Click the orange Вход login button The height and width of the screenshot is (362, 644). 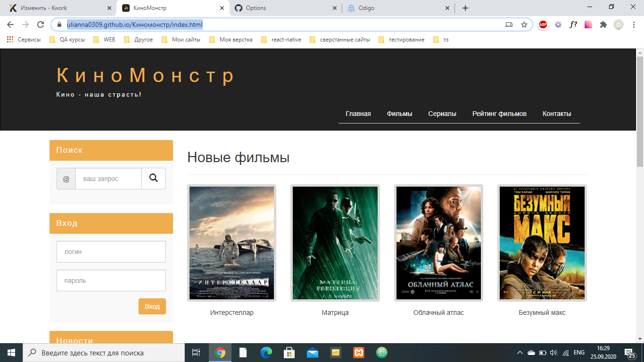tap(152, 306)
